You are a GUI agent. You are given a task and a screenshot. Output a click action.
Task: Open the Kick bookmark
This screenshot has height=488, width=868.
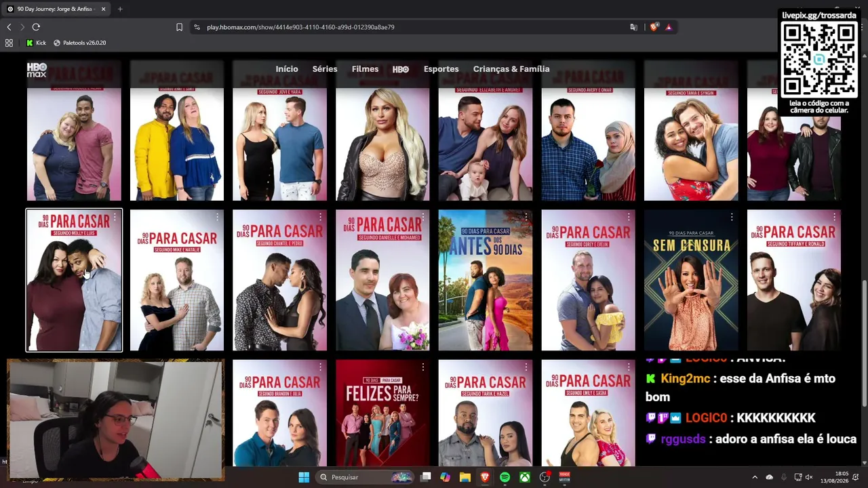[x=36, y=43]
